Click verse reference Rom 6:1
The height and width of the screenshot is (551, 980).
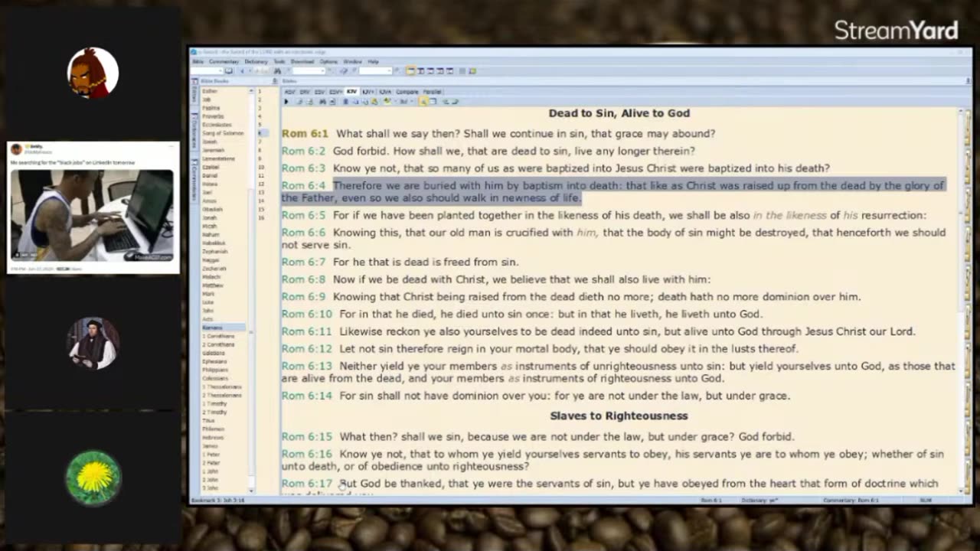(305, 133)
